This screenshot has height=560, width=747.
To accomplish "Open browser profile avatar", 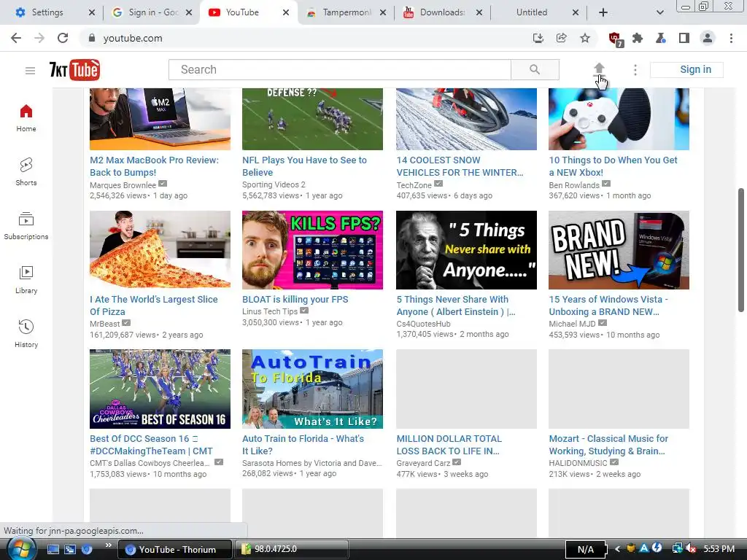I will (708, 38).
